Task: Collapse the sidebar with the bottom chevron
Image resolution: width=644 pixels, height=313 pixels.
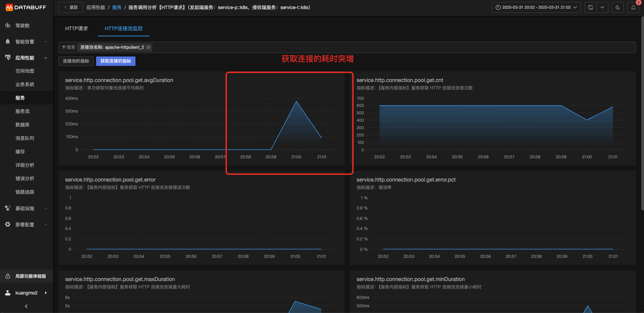Action: tap(26, 306)
